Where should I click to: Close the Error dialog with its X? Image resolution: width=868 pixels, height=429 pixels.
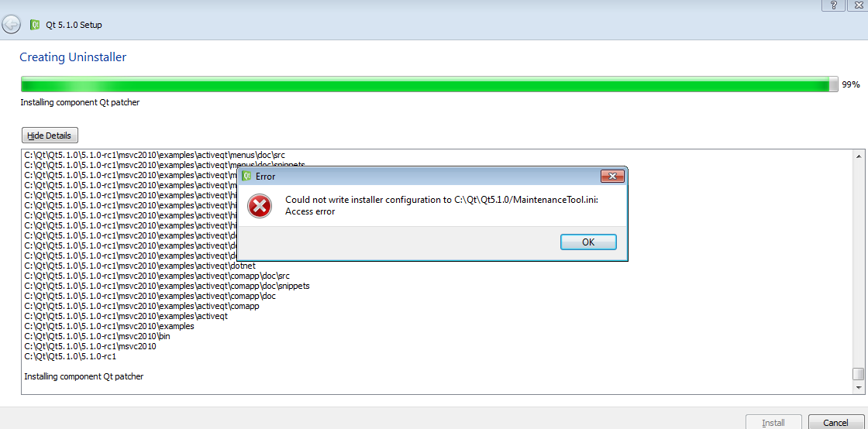612,177
